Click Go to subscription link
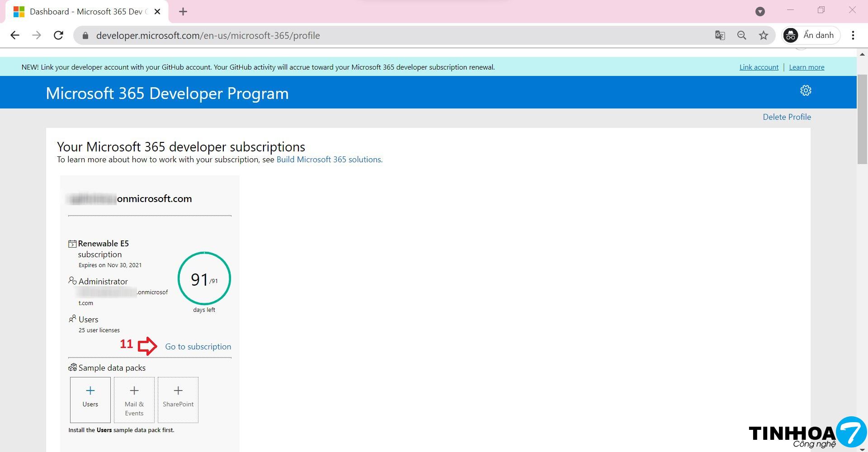This screenshot has height=452, width=868. point(198,347)
